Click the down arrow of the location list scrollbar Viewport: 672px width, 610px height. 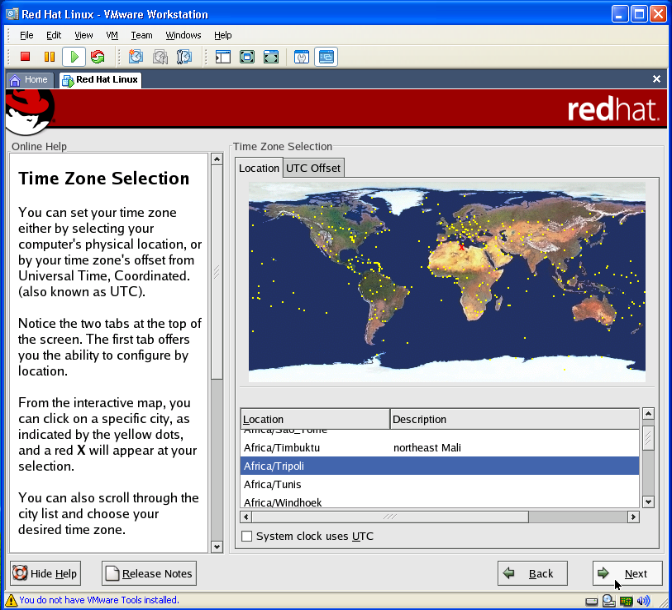(x=647, y=502)
